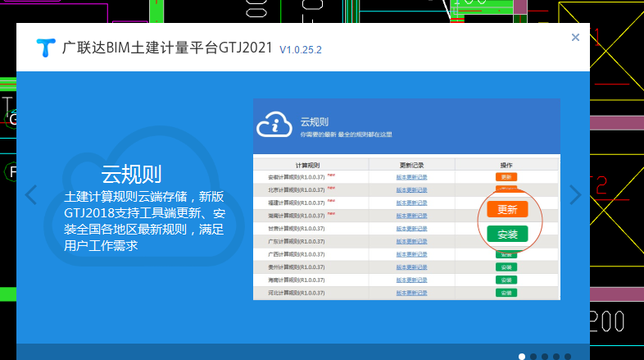
Task: Click the 计算规则 column header
Action: (307, 165)
